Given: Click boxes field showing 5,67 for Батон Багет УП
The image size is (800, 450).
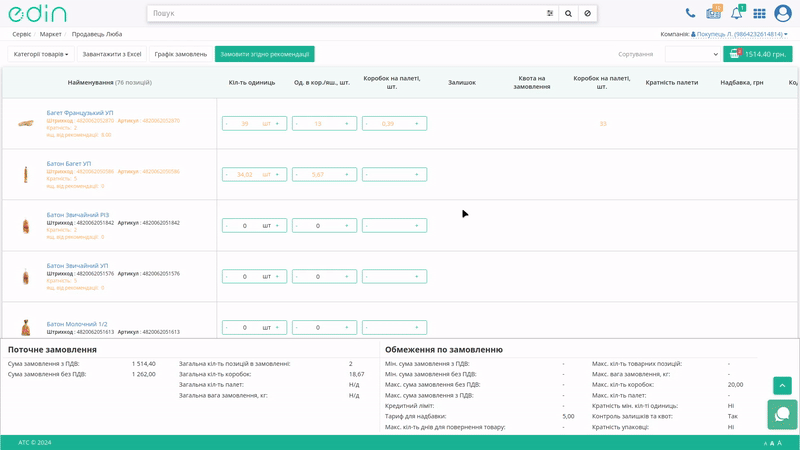Looking at the screenshot, I should [x=318, y=174].
